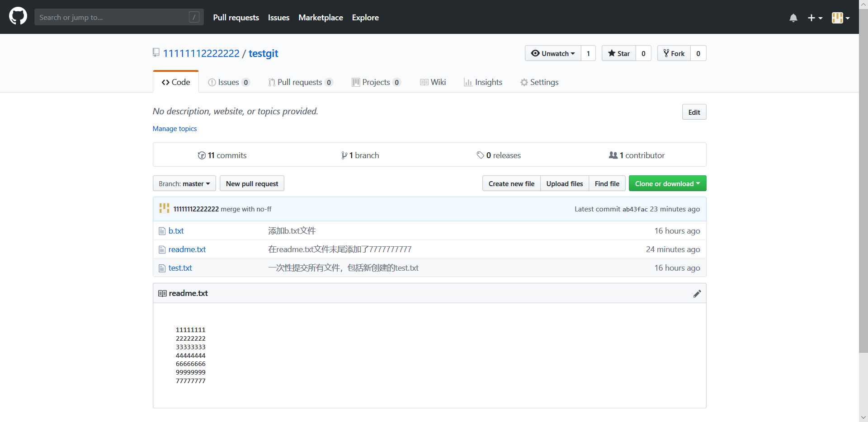
Task: Open the watchers count of 1
Action: (x=588, y=53)
